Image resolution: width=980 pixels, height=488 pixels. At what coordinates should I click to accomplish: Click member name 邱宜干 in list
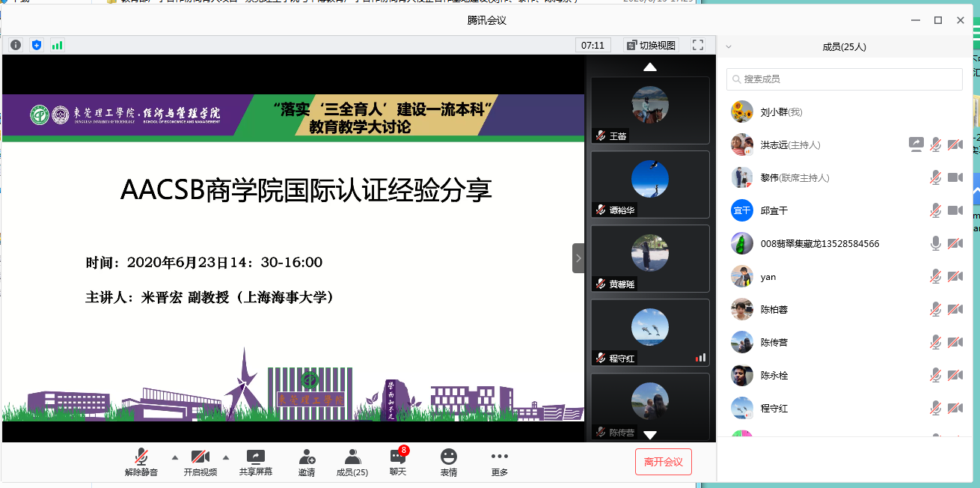pyautogui.click(x=774, y=211)
